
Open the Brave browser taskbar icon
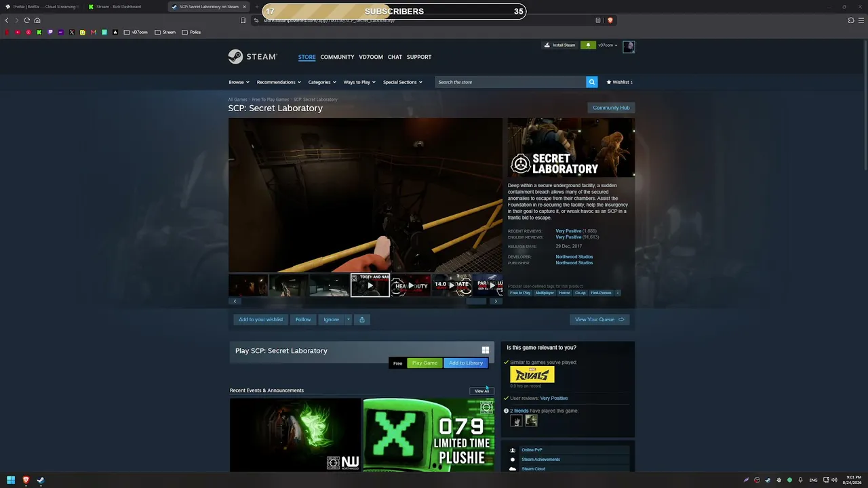click(26, 480)
